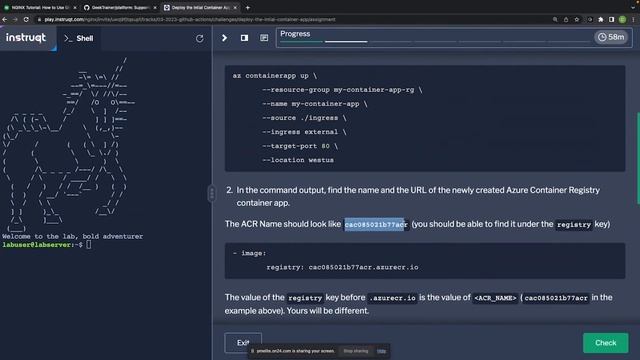Image resolution: width=640 pixels, height=360 pixels.
Task: Click the --source ./ingress line
Action: 304,118
